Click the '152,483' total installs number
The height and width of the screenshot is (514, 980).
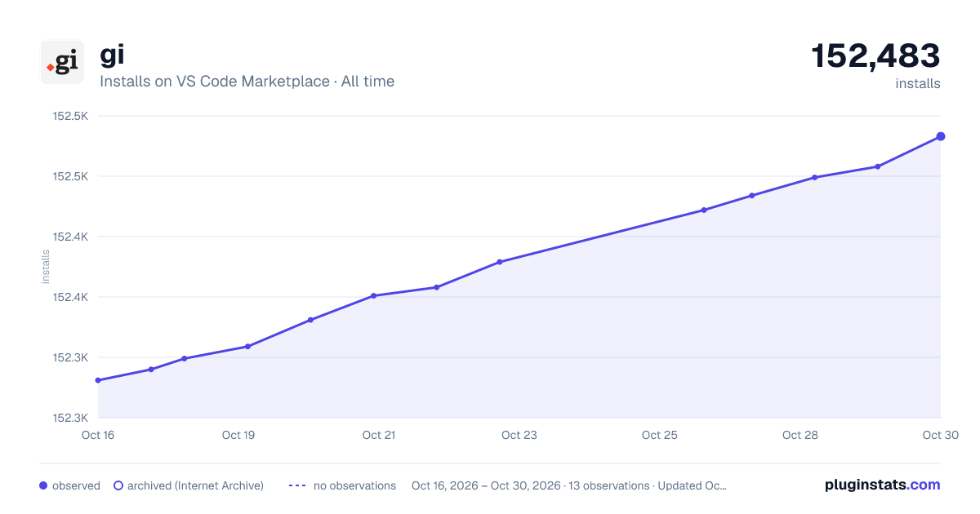coord(875,55)
